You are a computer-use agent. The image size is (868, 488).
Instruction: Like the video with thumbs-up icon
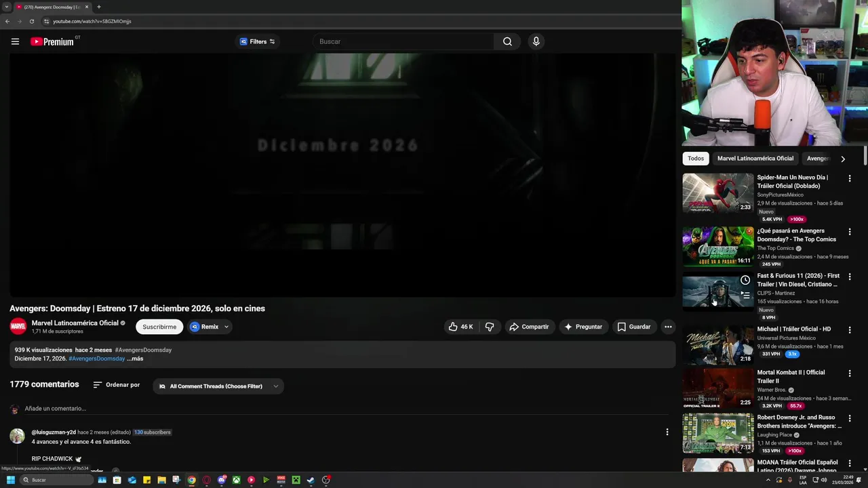[x=460, y=327]
